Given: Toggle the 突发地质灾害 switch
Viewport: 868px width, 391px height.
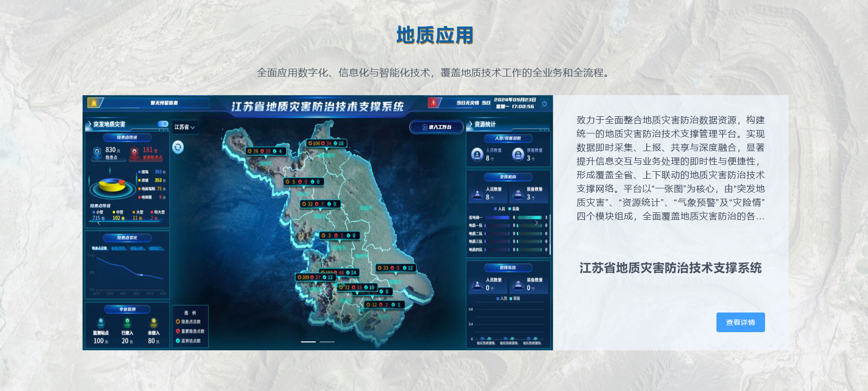Looking at the screenshot, I should click(163, 124).
